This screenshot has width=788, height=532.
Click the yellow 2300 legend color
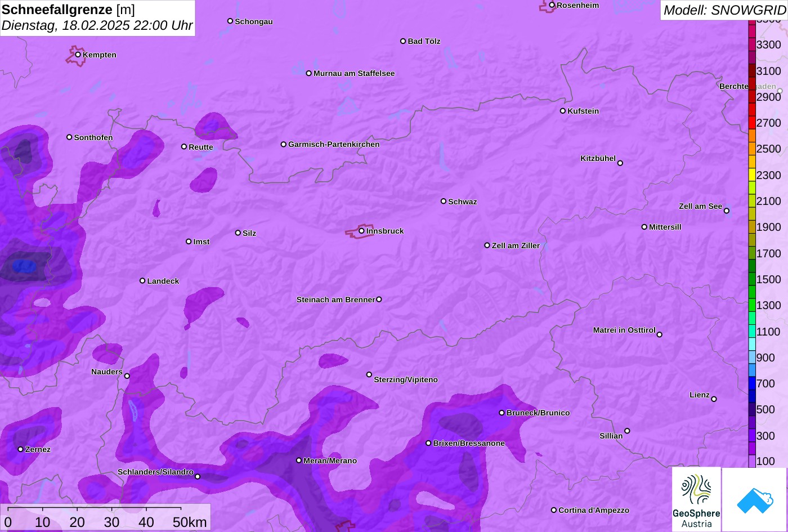(x=752, y=175)
